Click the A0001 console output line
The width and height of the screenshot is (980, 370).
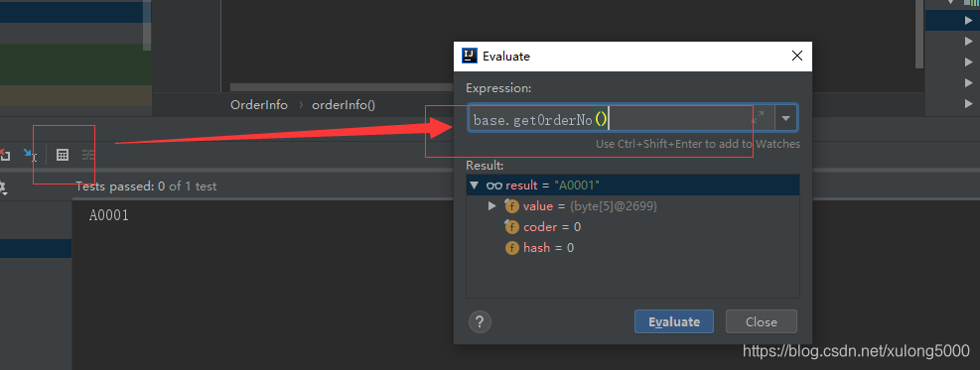click(109, 216)
